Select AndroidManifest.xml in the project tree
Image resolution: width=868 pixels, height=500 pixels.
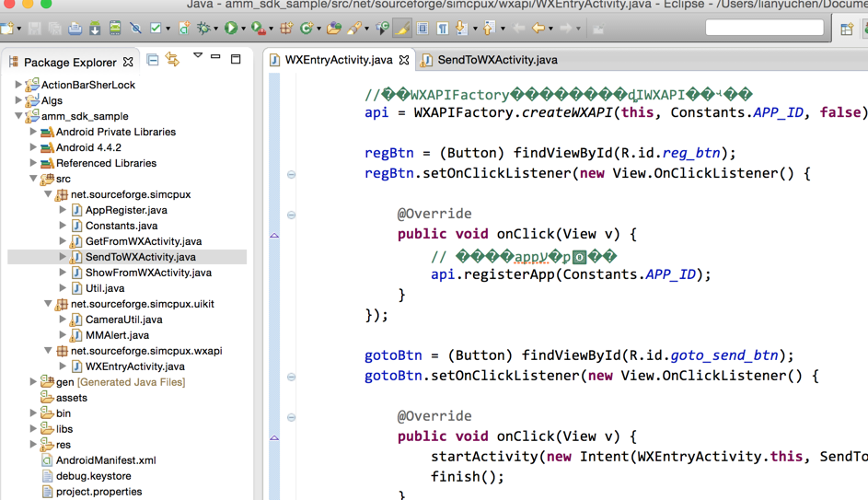click(105, 460)
